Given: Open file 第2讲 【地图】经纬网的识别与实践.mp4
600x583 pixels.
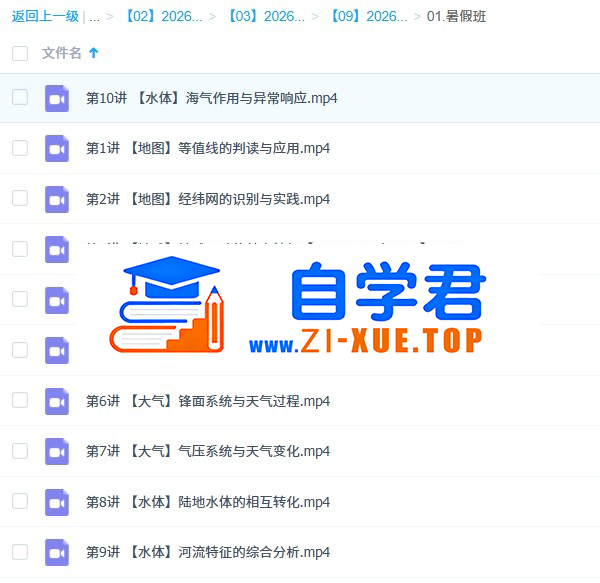Looking at the screenshot, I should tap(208, 199).
